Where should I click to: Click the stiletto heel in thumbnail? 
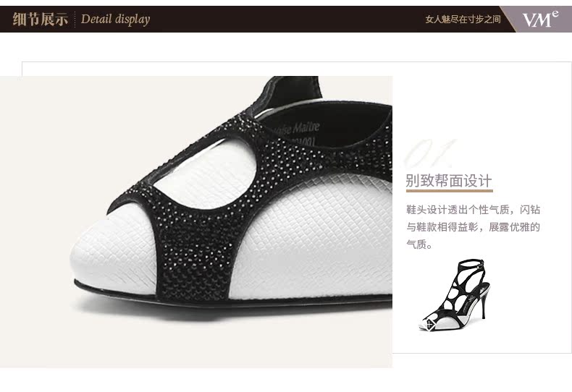pos(484,302)
